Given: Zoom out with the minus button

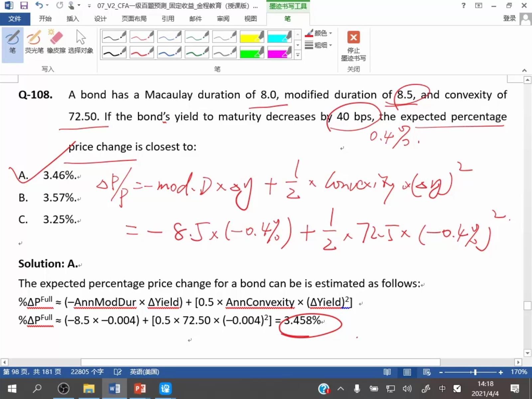Looking at the screenshot, I should [441, 372].
